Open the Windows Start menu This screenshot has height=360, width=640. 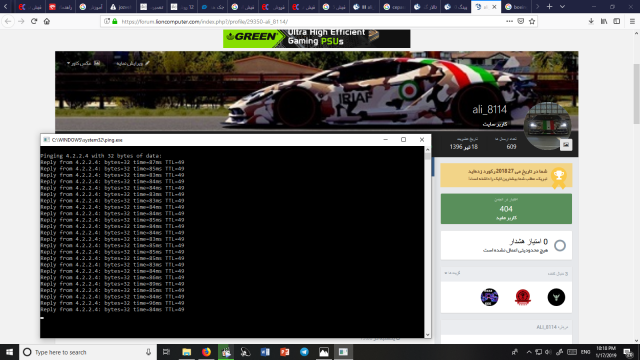[9, 352]
